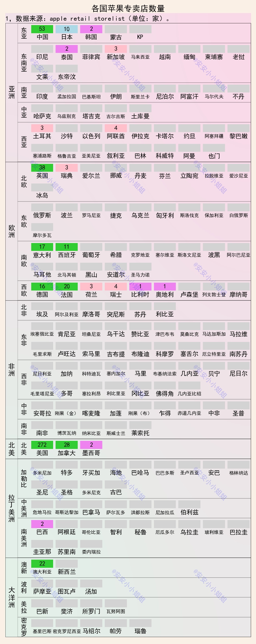Select the label 尼泊尔
Viewport: 256px width, 644px height.
pos(165,96)
